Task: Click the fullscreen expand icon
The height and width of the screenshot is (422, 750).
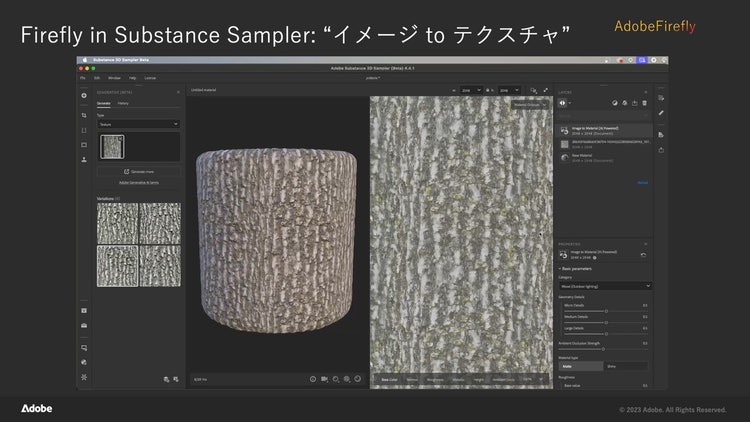Action: click(x=546, y=90)
